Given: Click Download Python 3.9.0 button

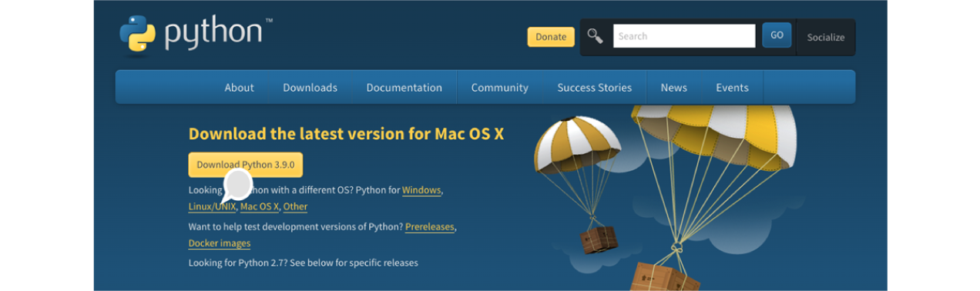Looking at the screenshot, I should [x=246, y=165].
